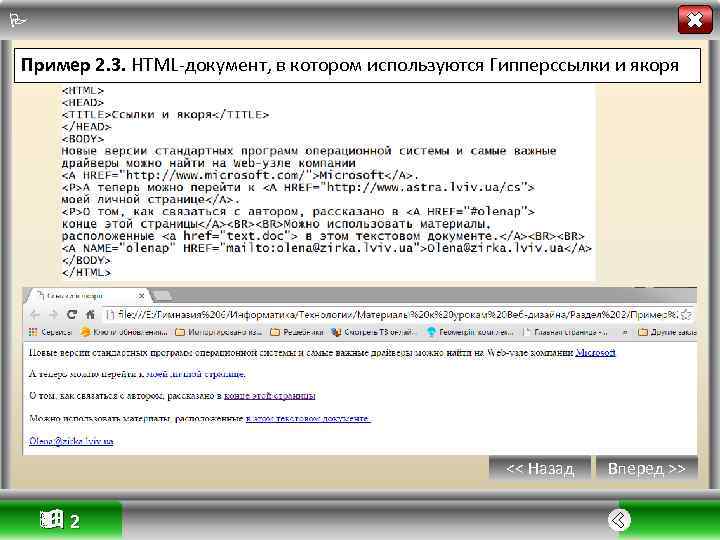Viewport: 720px width, 540px height.
Task: Click the code line containing HREF="#olenap"
Action: pyautogui.click(x=298, y=212)
